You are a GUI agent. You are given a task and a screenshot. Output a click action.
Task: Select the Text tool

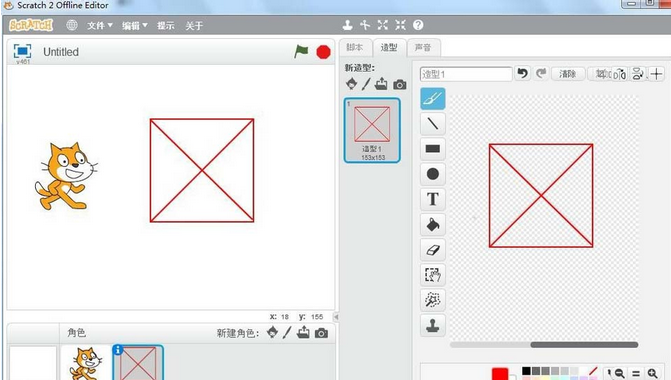point(433,199)
